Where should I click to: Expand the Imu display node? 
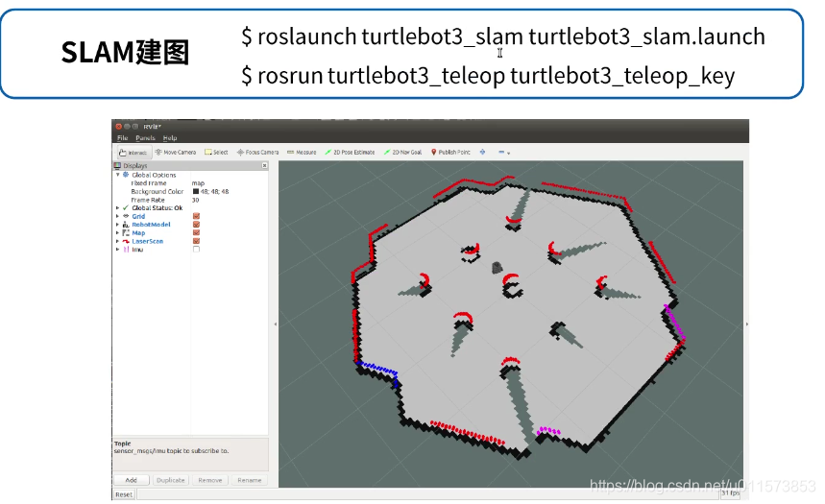tap(118, 250)
